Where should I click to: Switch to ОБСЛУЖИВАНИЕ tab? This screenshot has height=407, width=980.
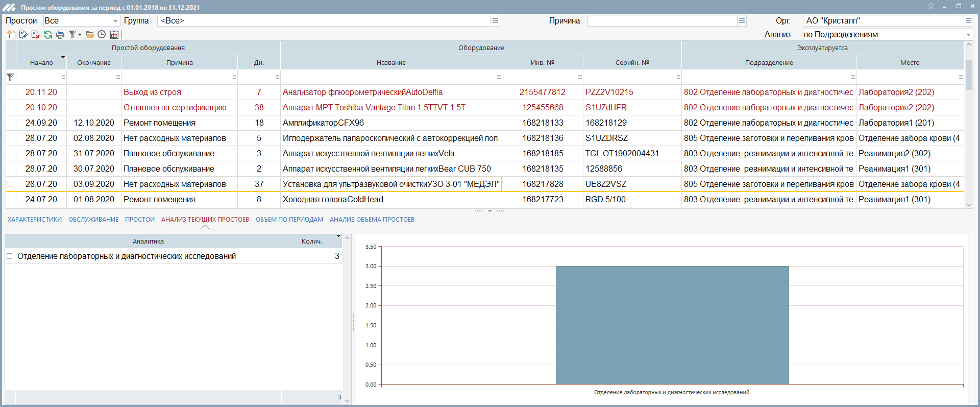pos(93,220)
